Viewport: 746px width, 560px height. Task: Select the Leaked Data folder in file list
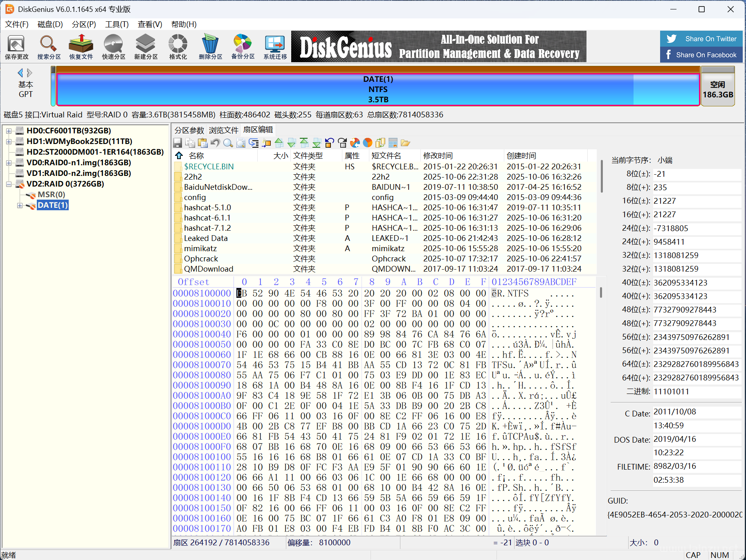point(206,238)
